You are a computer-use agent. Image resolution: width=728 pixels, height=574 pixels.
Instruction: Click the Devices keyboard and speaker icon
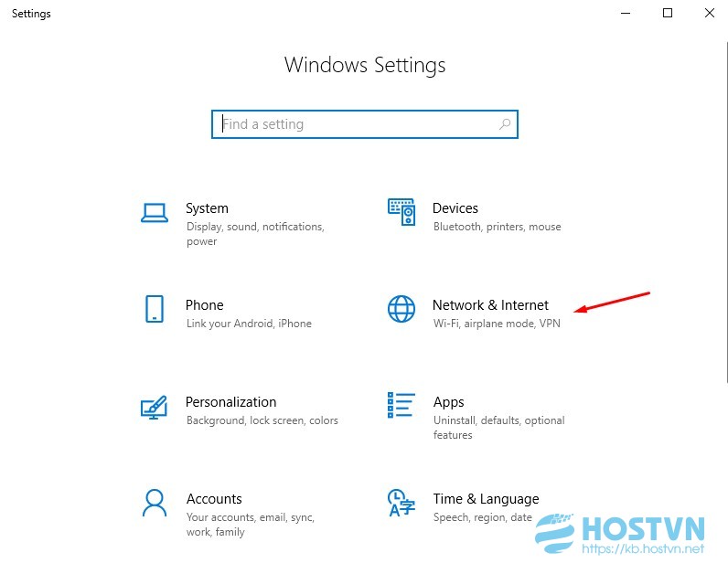pyautogui.click(x=401, y=212)
